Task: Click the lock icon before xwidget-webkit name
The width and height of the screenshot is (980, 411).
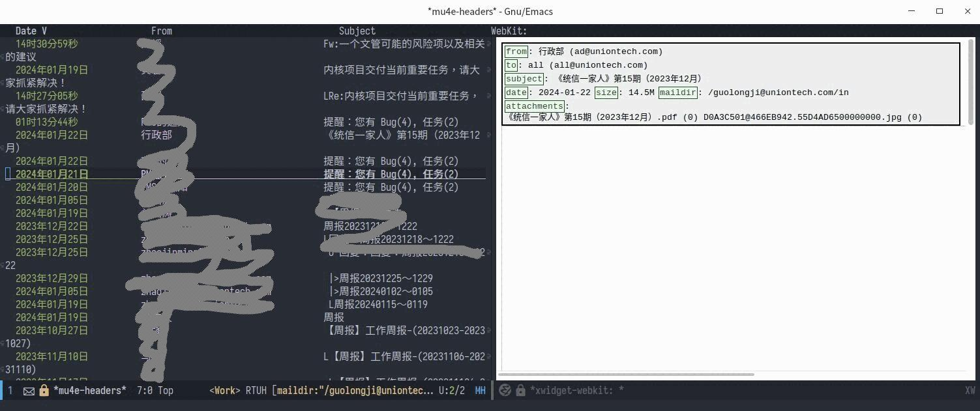Action: point(520,391)
